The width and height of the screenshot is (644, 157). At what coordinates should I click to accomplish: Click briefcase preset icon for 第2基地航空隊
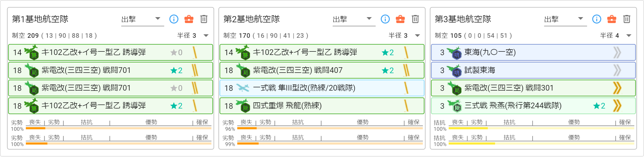pyautogui.click(x=400, y=19)
